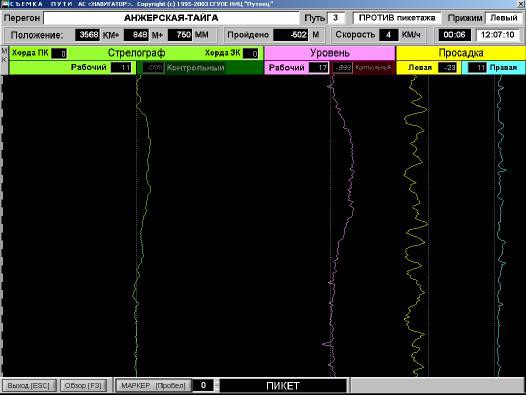Click the meter value 848

[x=136, y=35]
